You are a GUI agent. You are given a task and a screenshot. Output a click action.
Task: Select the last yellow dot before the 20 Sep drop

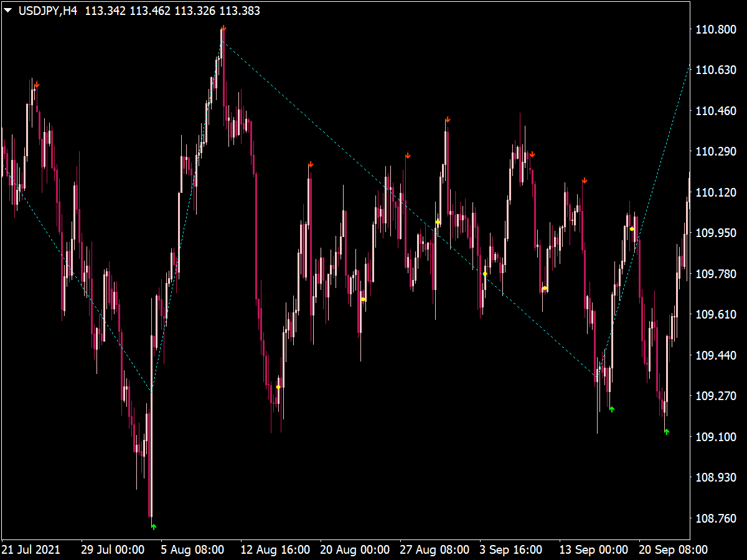(632, 229)
